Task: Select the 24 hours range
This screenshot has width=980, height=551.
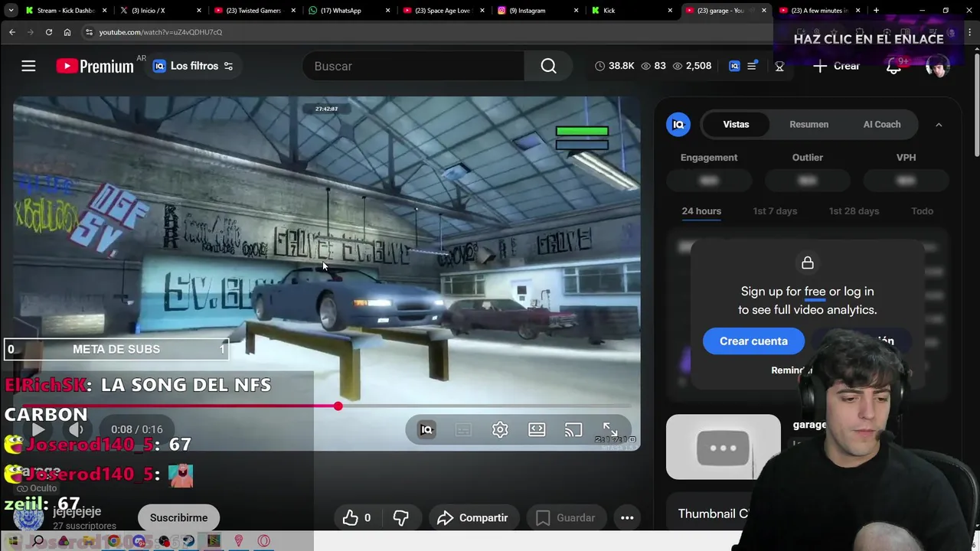Action: (x=701, y=211)
